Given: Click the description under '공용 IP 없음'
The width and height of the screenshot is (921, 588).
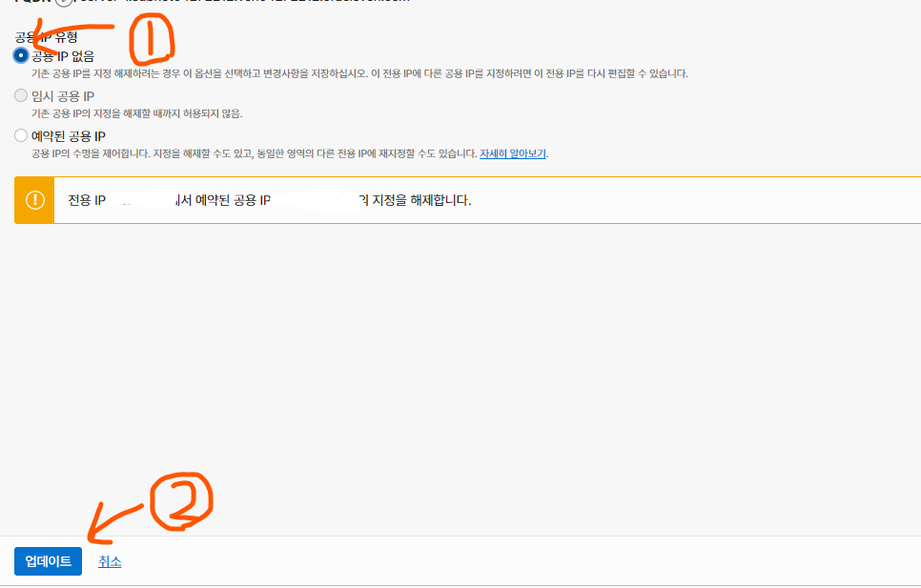Looking at the screenshot, I should click(359, 74).
